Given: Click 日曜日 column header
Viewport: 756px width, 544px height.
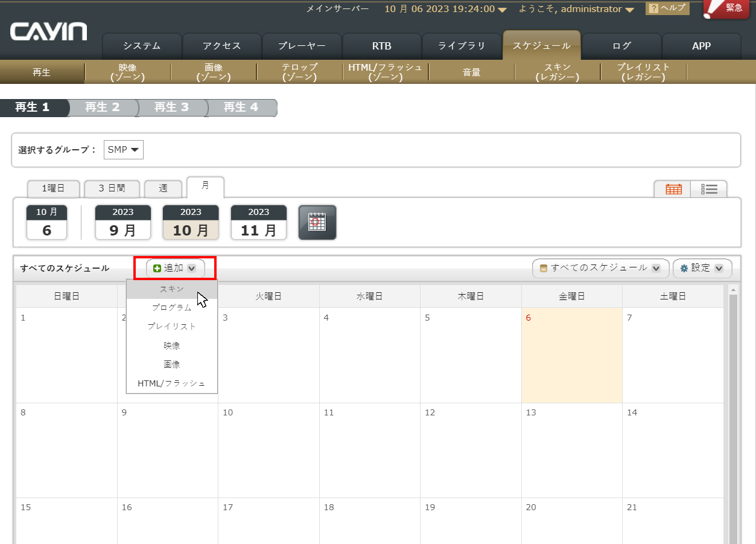Looking at the screenshot, I should pyautogui.click(x=67, y=296).
